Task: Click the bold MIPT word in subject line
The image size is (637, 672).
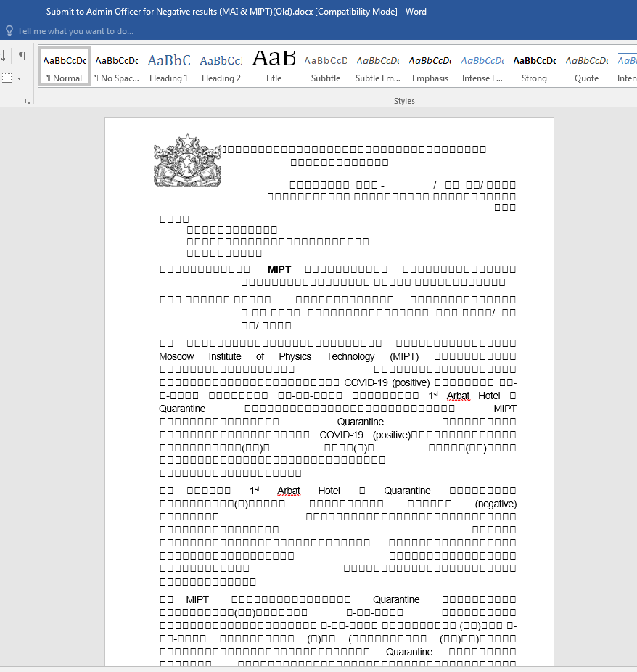Action: (279, 269)
